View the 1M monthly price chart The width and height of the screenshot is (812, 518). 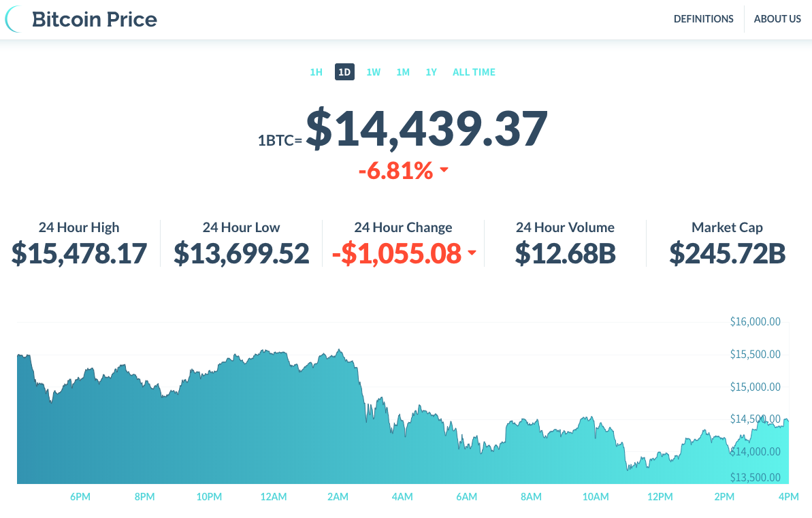pyautogui.click(x=403, y=71)
